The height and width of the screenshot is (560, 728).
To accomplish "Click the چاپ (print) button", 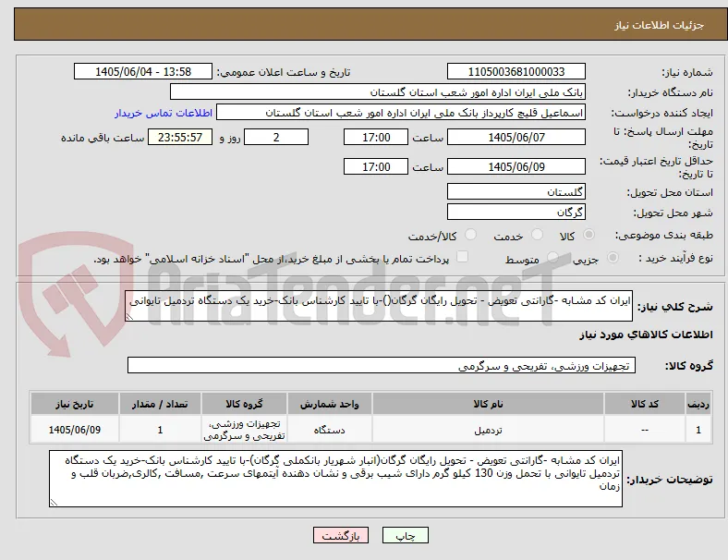I will 405,535.
